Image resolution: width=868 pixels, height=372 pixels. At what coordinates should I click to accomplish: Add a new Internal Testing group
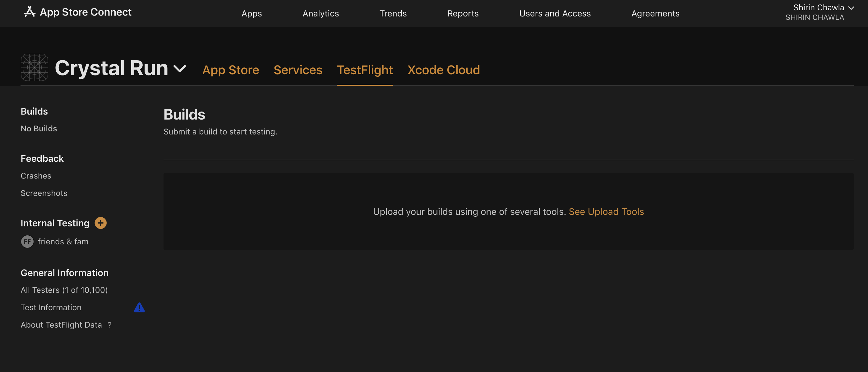coord(100,223)
